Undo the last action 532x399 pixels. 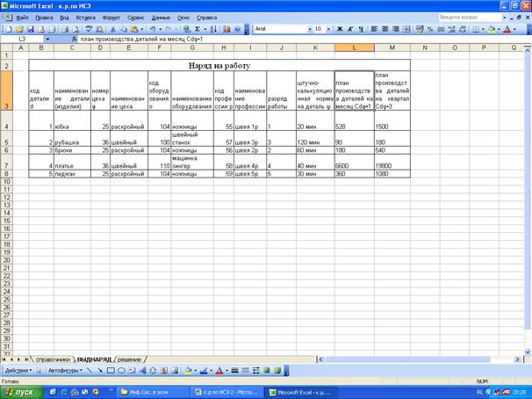tap(153, 30)
